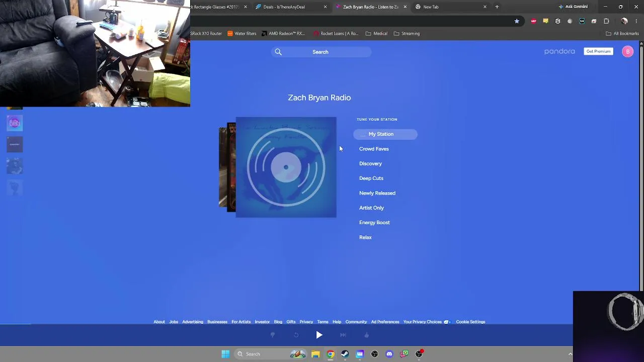Open the Chrome extensions puzzle icon
The height and width of the screenshot is (362, 644).
[606, 21]
